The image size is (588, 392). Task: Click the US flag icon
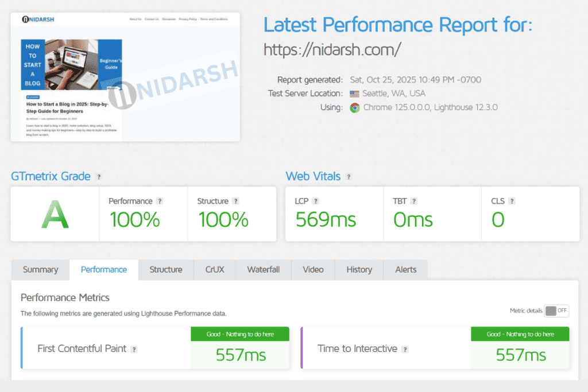click(x=355, y=93)
